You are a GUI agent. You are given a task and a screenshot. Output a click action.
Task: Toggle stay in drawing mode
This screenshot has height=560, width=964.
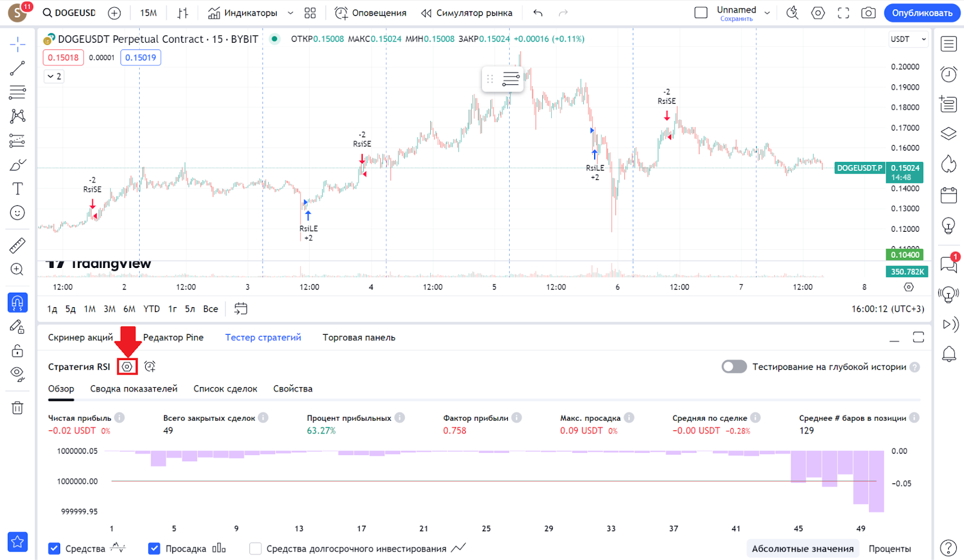click(x=17, y=326)
